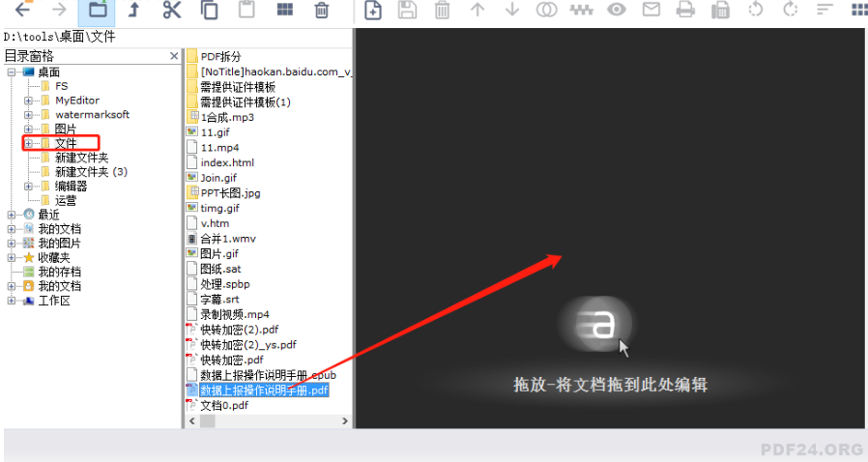
Task: Click the move down arrow icon
Action: (x=512, y=10)
